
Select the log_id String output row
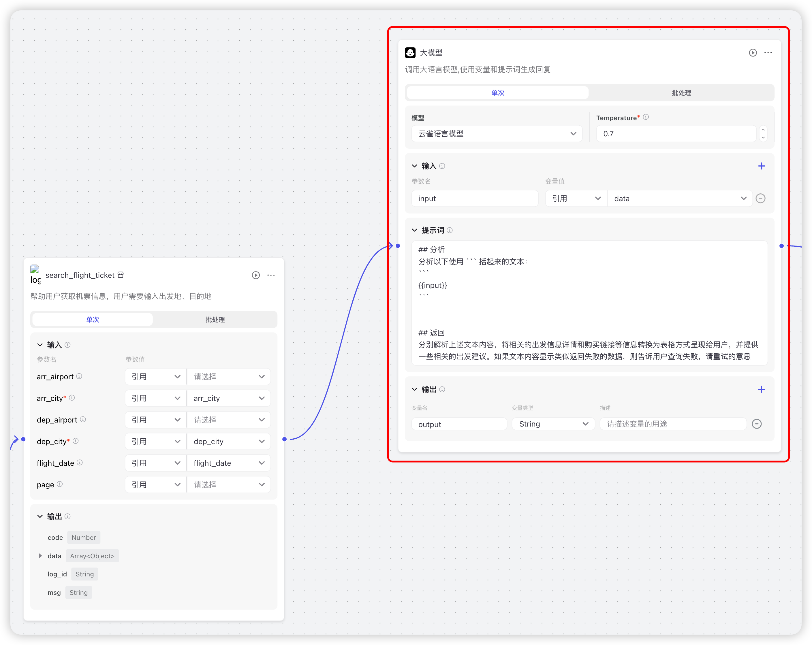(72, 574)
